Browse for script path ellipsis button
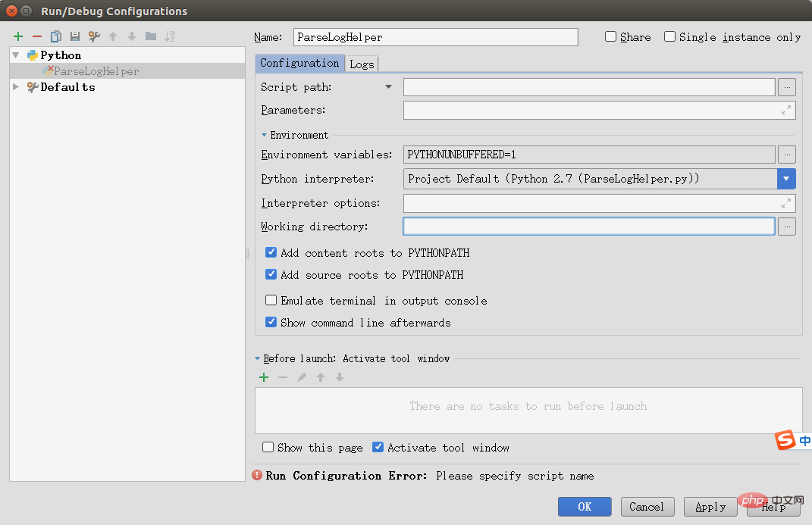 point(787,87)
